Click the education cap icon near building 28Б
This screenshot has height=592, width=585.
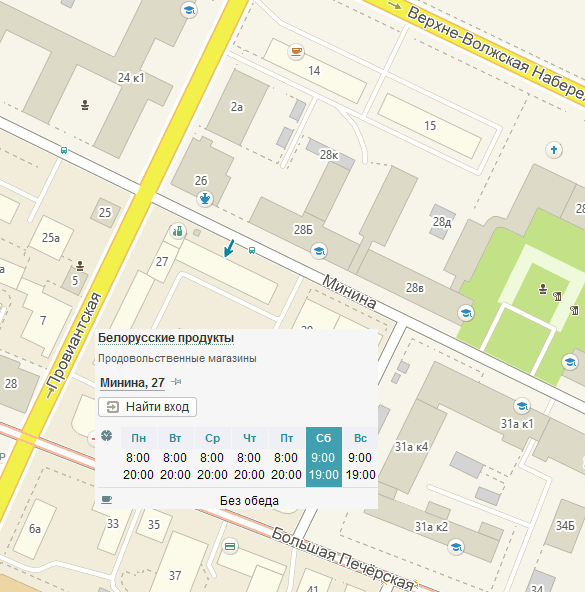pyautogui.click(x=319, y=251)
